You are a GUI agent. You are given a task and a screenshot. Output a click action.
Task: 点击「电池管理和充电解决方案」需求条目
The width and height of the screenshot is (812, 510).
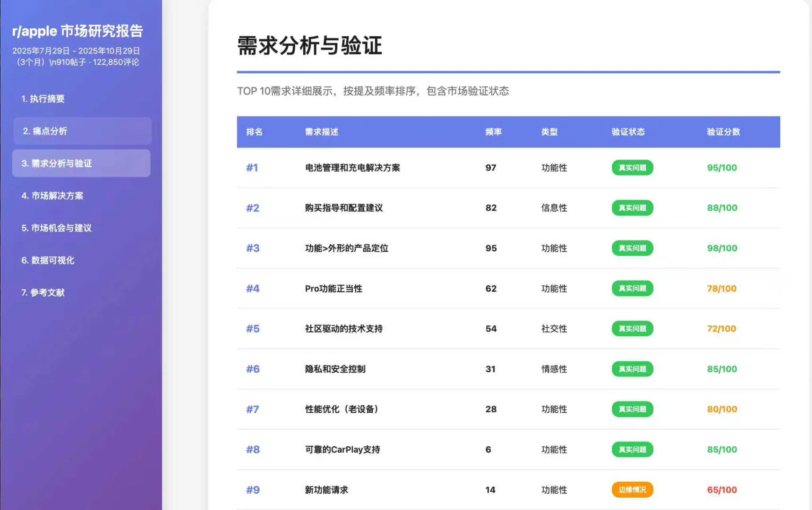(x=352, y=168)
